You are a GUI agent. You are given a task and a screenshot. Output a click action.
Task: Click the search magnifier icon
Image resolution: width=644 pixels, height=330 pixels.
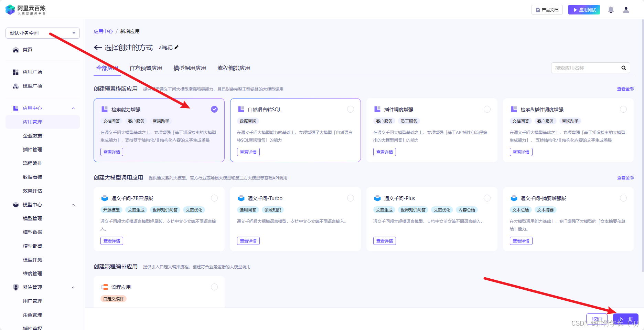623,68
